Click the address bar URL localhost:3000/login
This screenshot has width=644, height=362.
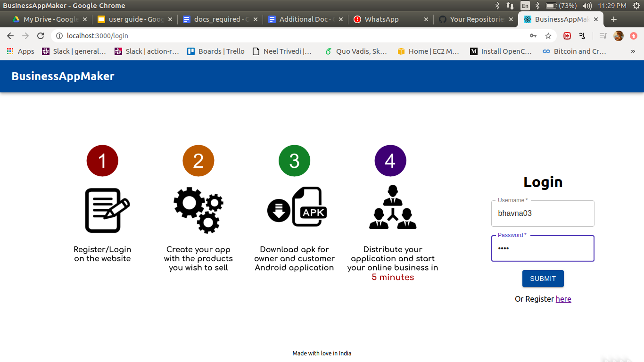[98, 36]
